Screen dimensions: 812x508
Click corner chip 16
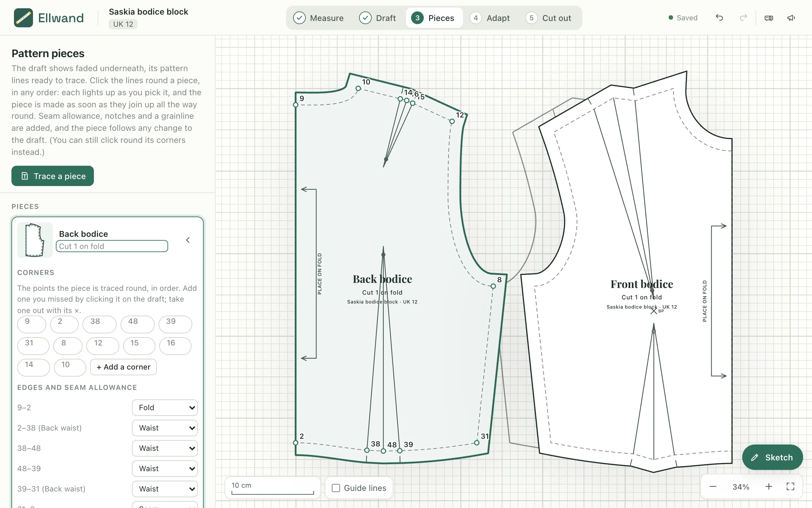tap(175, 345)
